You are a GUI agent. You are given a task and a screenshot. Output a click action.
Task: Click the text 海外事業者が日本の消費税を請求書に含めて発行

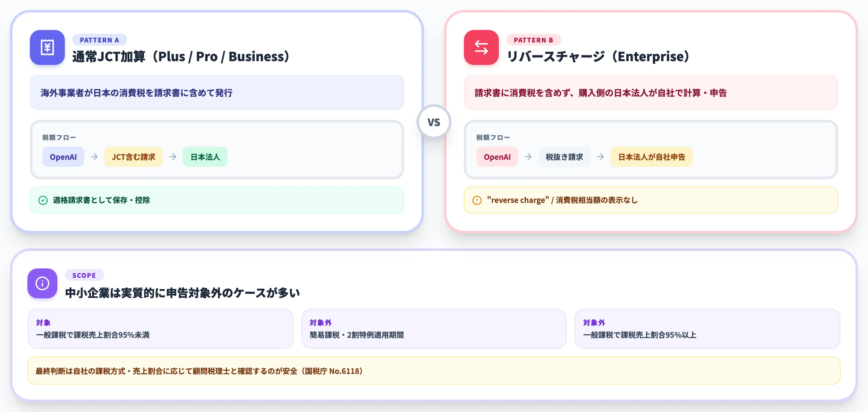[137, 93]
